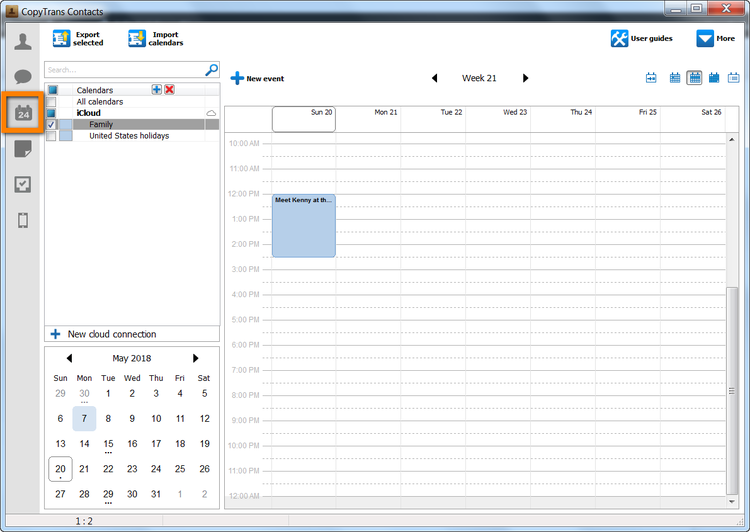Click Export selected toolbar button
750x532 pixels.
coord(78,39)
